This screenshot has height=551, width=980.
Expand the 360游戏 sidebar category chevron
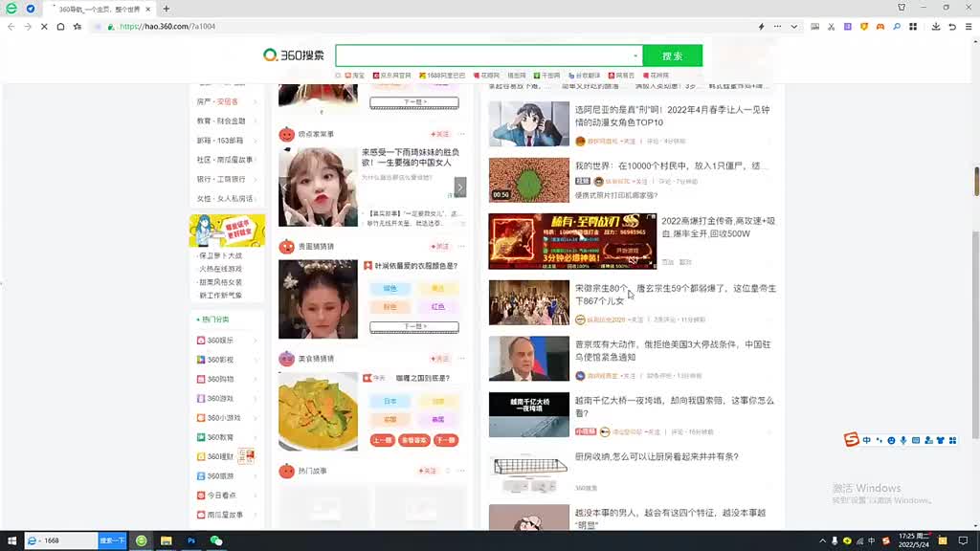256,399
